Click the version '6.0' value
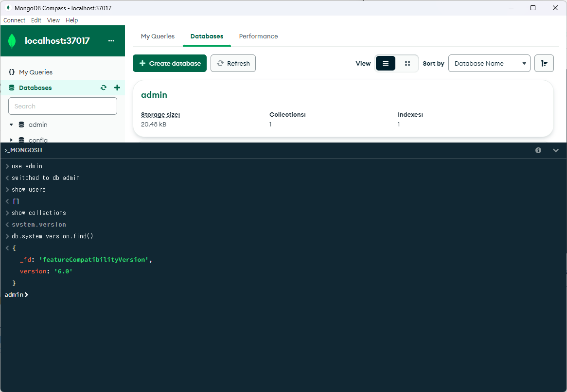Image resolution: width=567 pixels, height=392 pixels. [63, 271]
